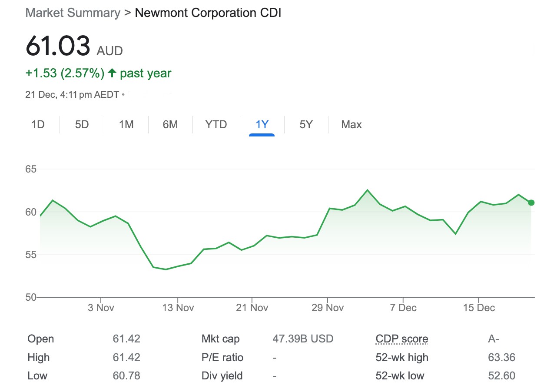Open the 5Y time range tab
The width and height of the screenshot is (557, 392).
(306, 125)
